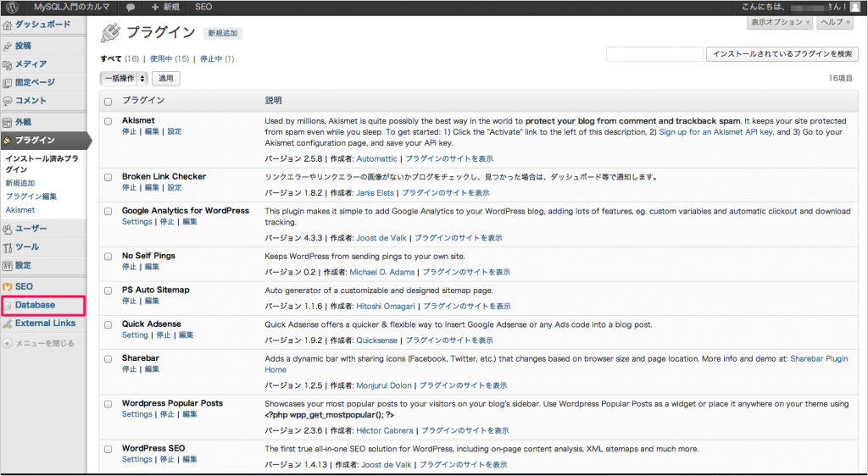Check the WordPress SEO plugin checkbox
Viewport: 868px width, 476px height.
pyautogui.click(x=108, y=449)
